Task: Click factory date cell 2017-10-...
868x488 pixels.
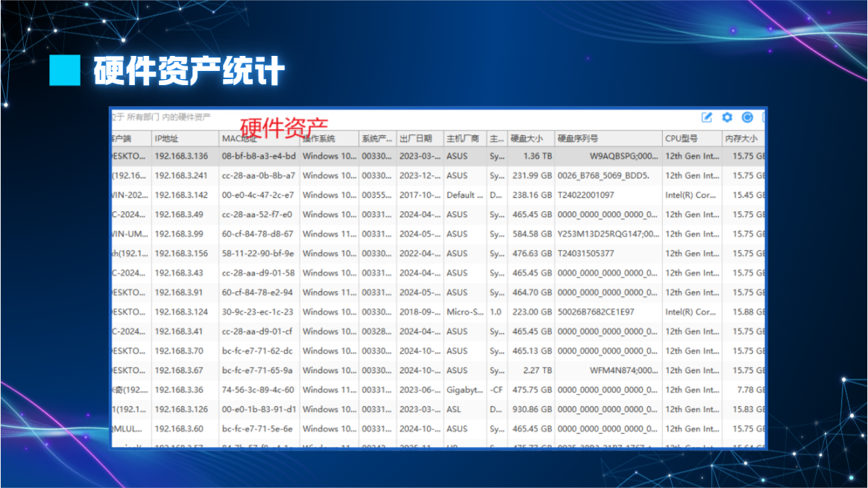Action: (x=420, y=195)
